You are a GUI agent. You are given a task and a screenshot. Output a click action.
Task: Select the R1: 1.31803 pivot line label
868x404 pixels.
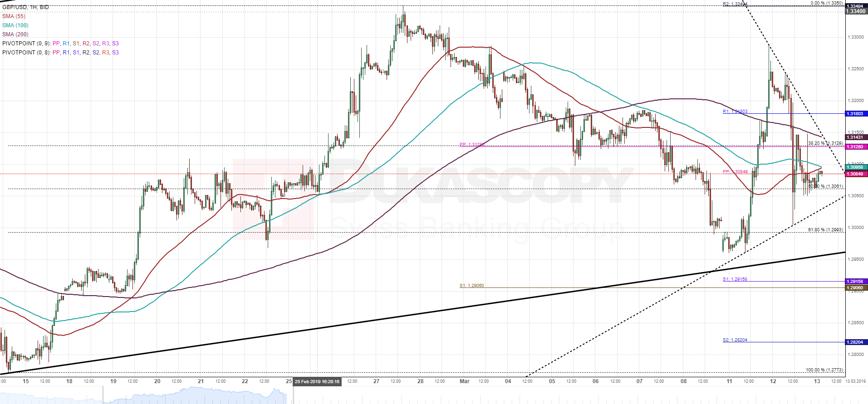(735, 112)
